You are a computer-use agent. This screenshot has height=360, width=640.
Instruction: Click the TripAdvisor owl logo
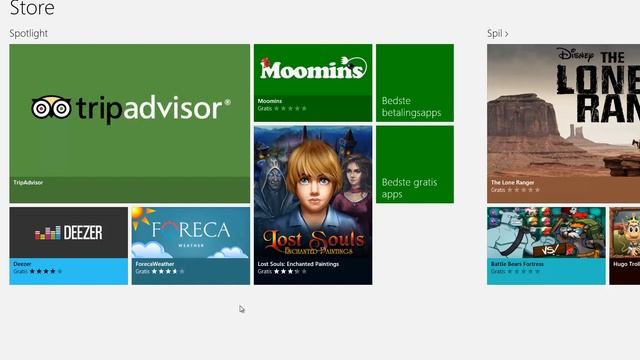click(51, 107)
